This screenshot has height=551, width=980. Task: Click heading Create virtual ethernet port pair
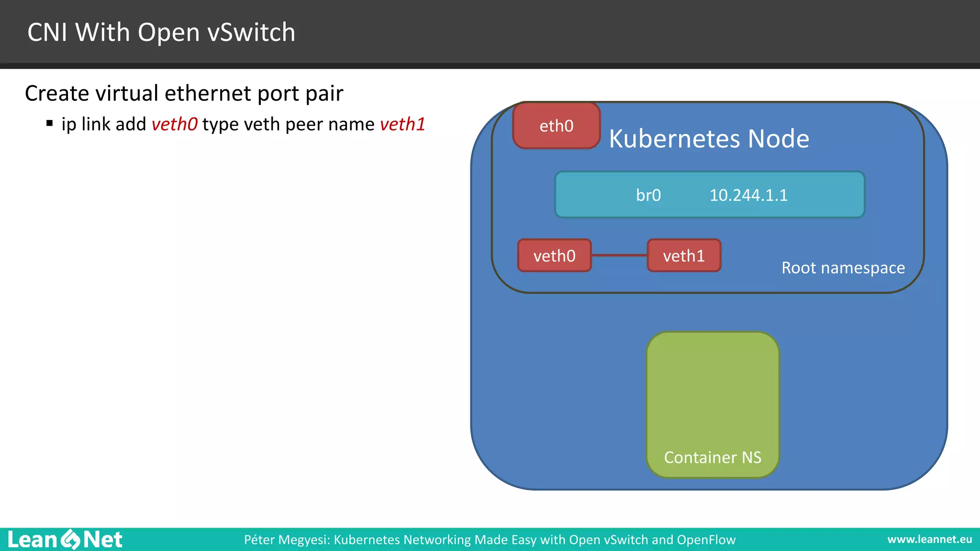click(x=184, y=93)
